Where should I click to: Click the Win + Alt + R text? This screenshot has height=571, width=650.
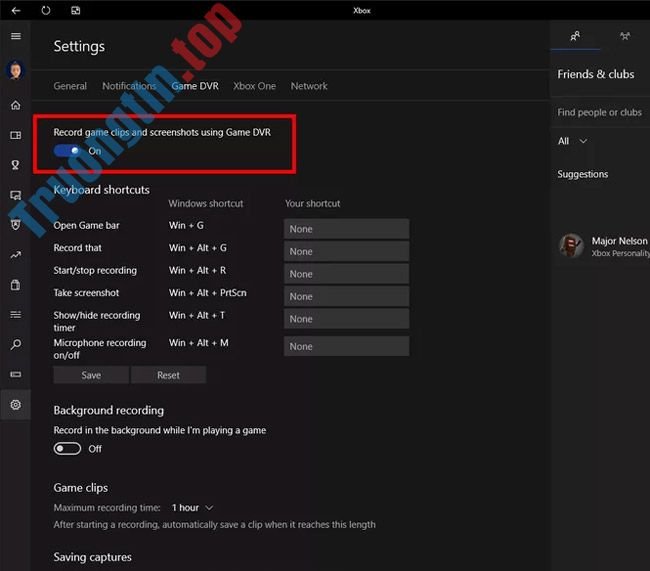[197, 270]
